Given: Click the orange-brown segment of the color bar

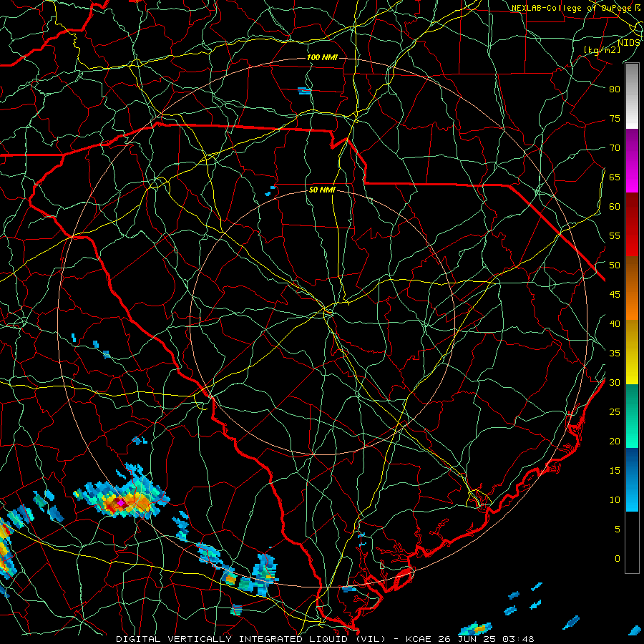Looking at the screenshot, I should point(632,288).
